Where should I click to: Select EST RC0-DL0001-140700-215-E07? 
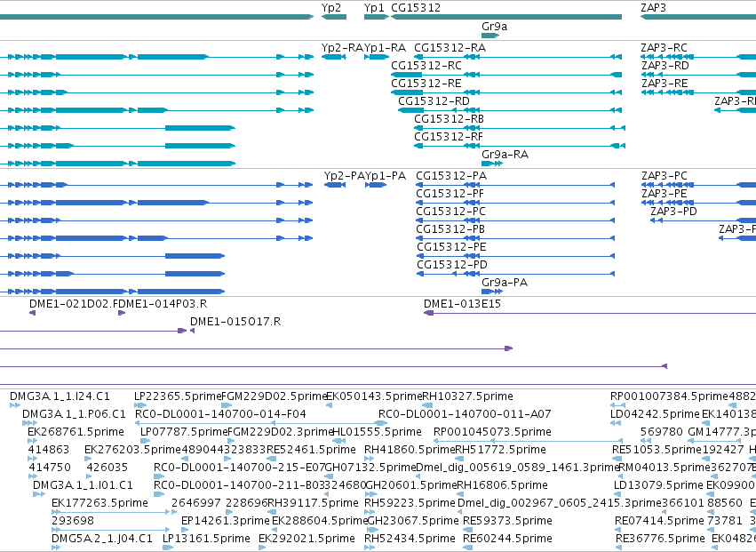[240, 468]
